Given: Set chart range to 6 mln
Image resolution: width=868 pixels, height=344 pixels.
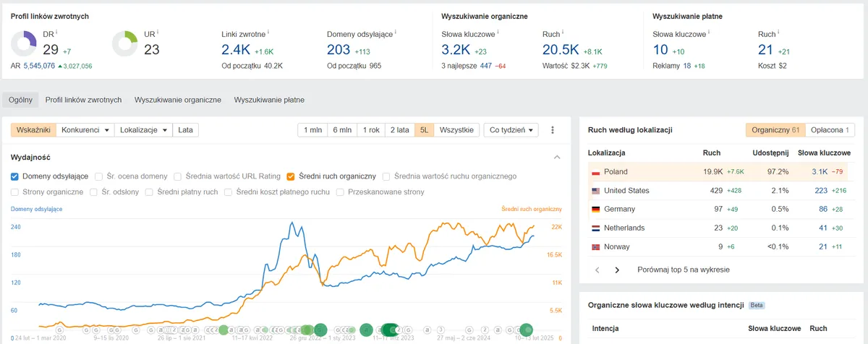Looking at the screenshot, I should tap(342, 130).
